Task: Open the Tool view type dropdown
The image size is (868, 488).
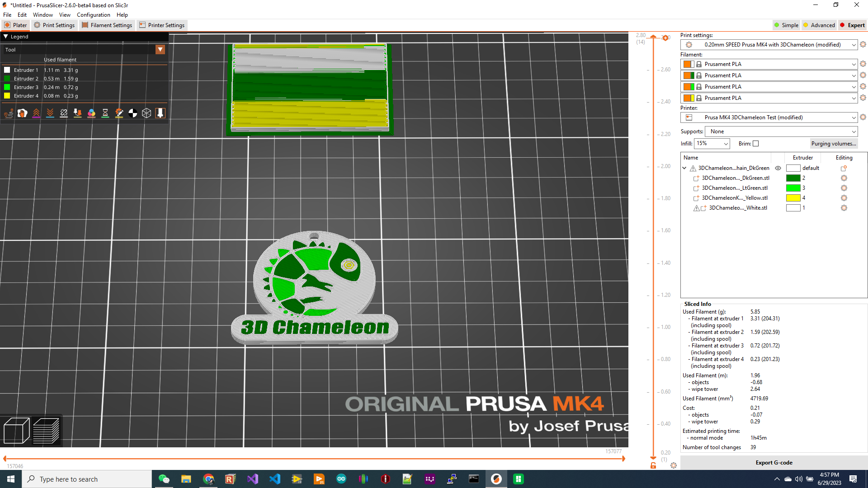Action: [160, 50]
